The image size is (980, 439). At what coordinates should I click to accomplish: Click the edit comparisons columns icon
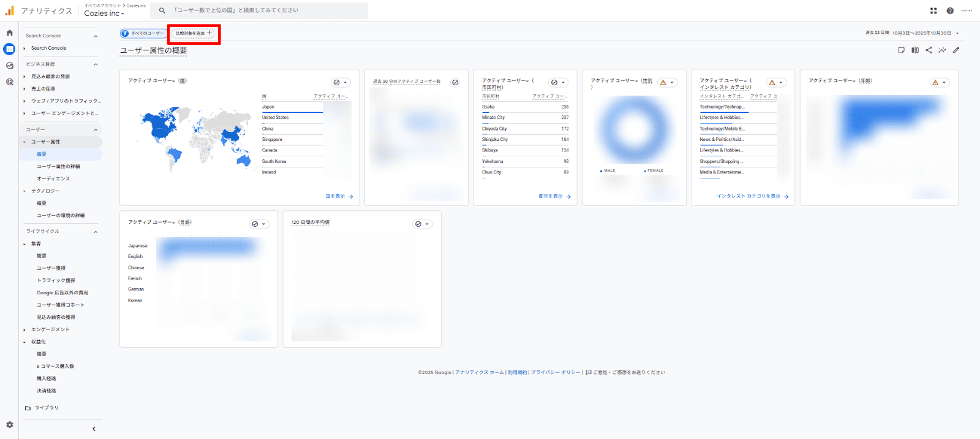915,50
